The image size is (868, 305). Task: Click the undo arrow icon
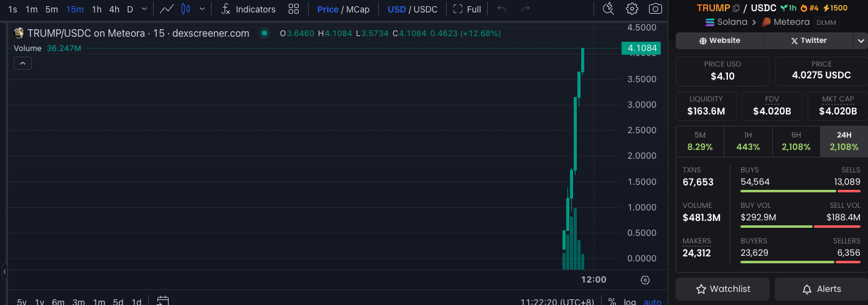click(x=502, y=9)
